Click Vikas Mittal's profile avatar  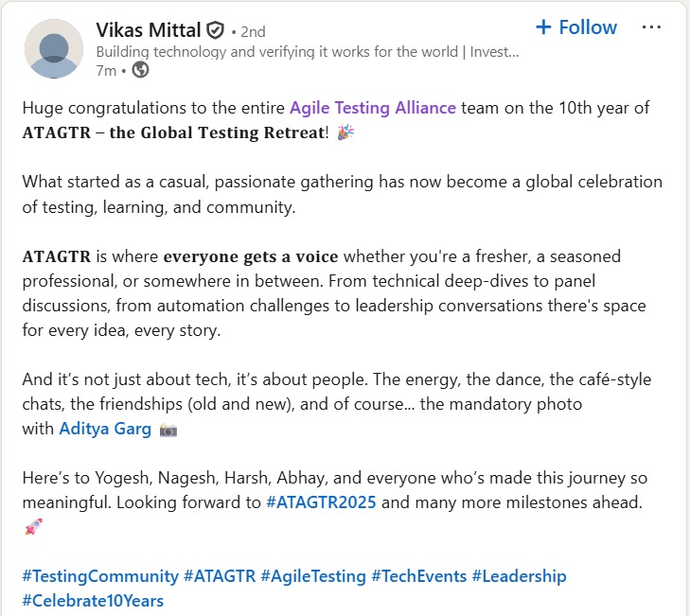tap(53, 48)
